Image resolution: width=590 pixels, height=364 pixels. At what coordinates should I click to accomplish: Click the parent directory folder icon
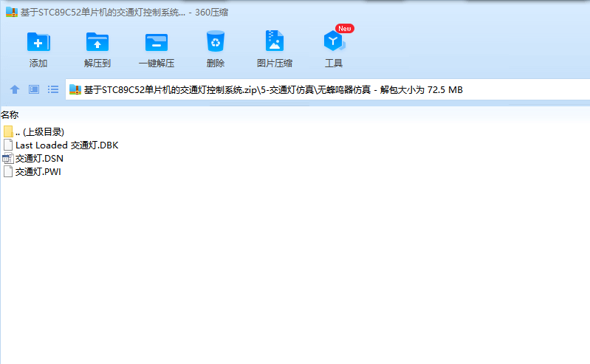8,131
